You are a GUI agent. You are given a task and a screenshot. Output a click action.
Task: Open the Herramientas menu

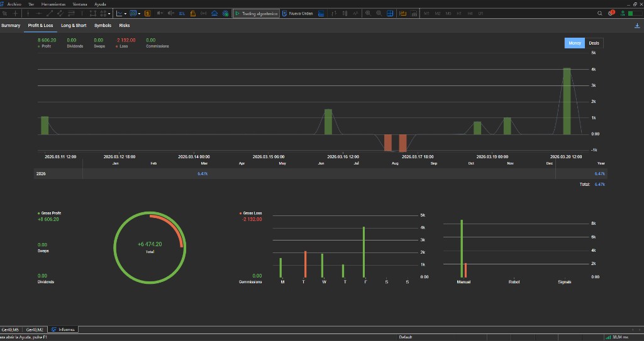(x=53, y=4)
